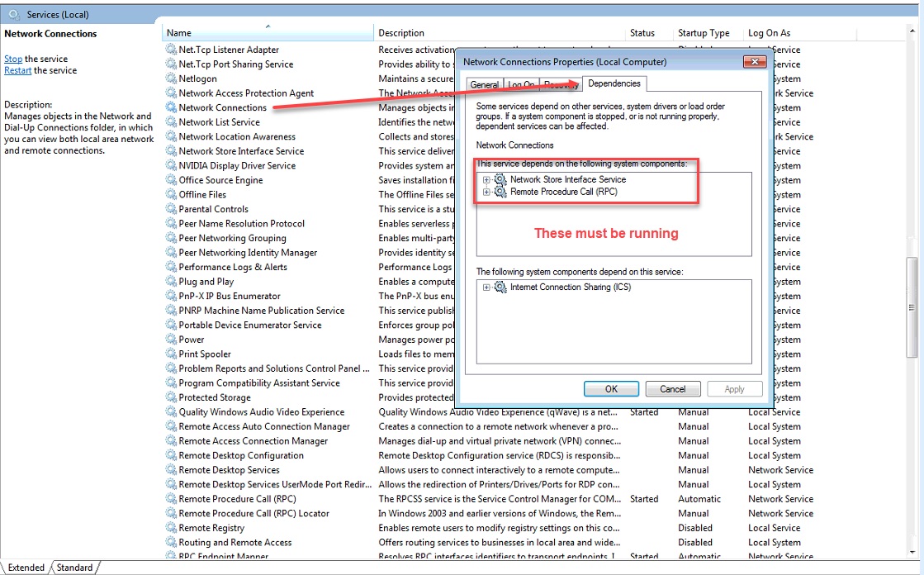This screenshot has width=924, height=575.
Task: Click the gear icon beside Parental Controls
Action: pos(171,209)
